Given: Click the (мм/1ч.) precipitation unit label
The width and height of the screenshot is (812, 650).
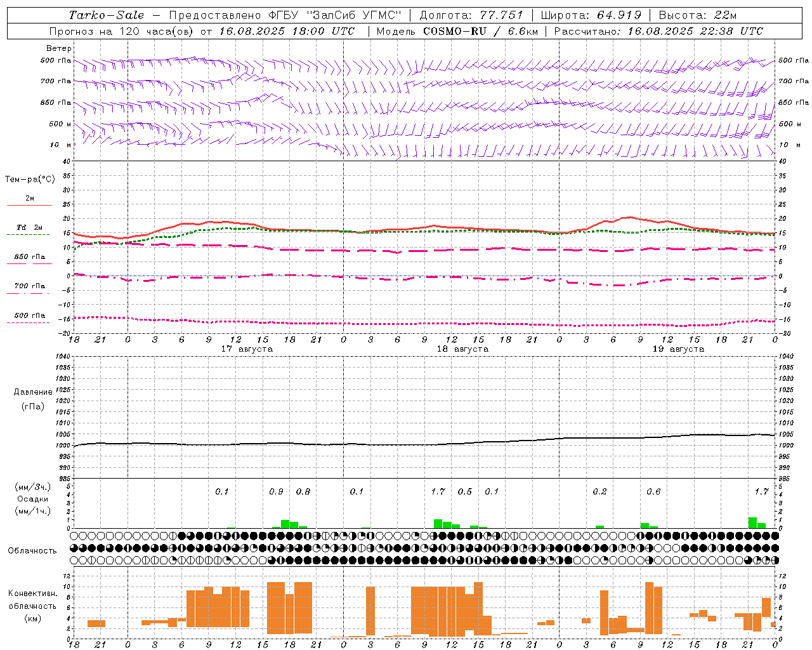Looking at the screenshot, I should (32, 511).
